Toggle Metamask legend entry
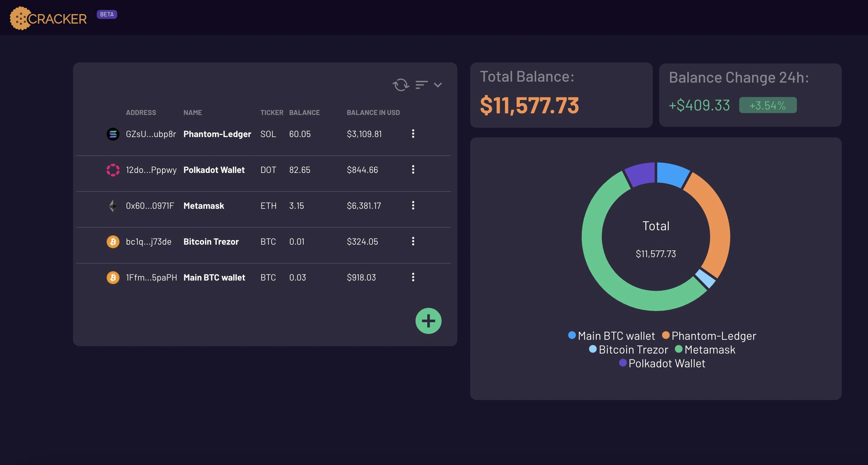 click(705, 349)
